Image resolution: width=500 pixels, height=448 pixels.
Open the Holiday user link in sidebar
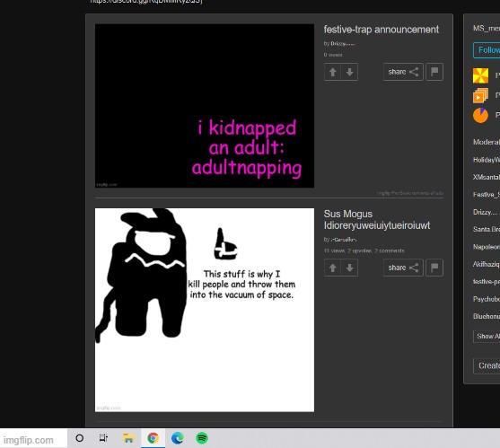(487, 160)
